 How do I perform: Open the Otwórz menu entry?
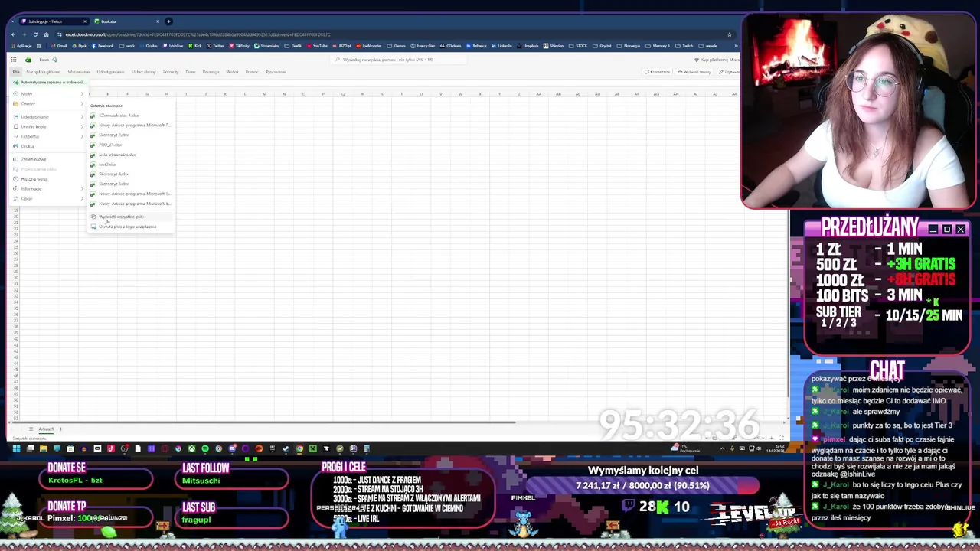point(47,104)
